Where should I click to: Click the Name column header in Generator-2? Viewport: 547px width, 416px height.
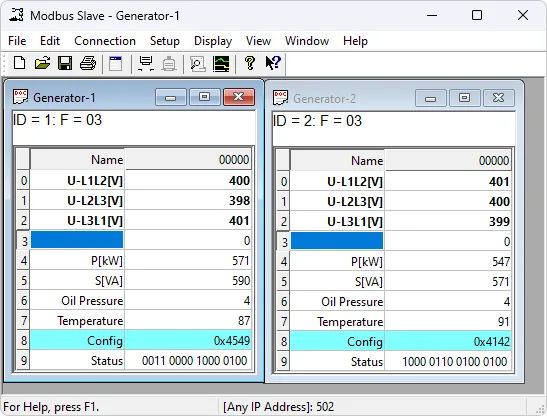click(337, 161)
